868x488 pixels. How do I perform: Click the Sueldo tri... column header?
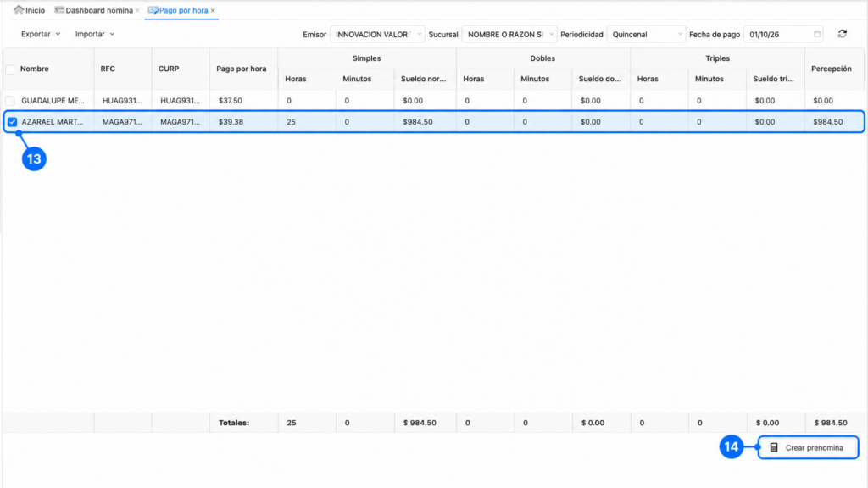[x=773, y=79]
